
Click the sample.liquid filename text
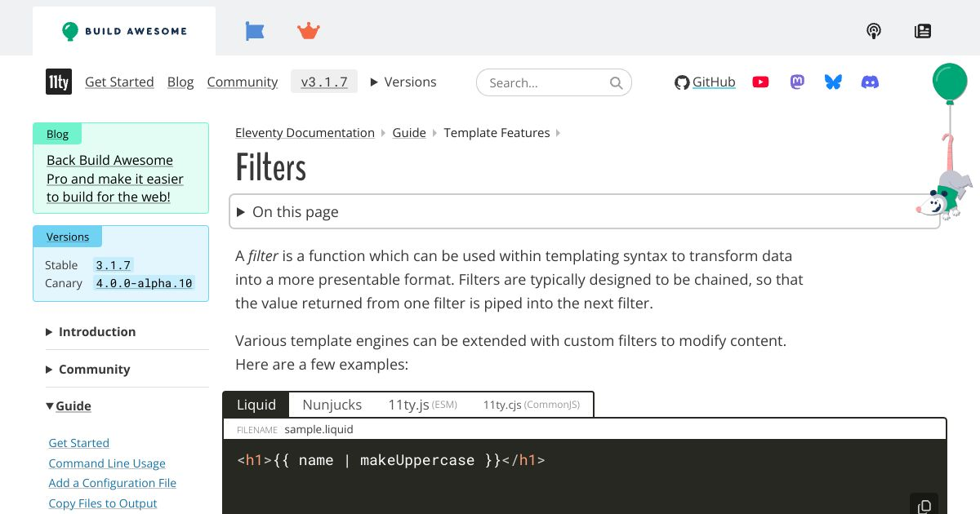318,429
